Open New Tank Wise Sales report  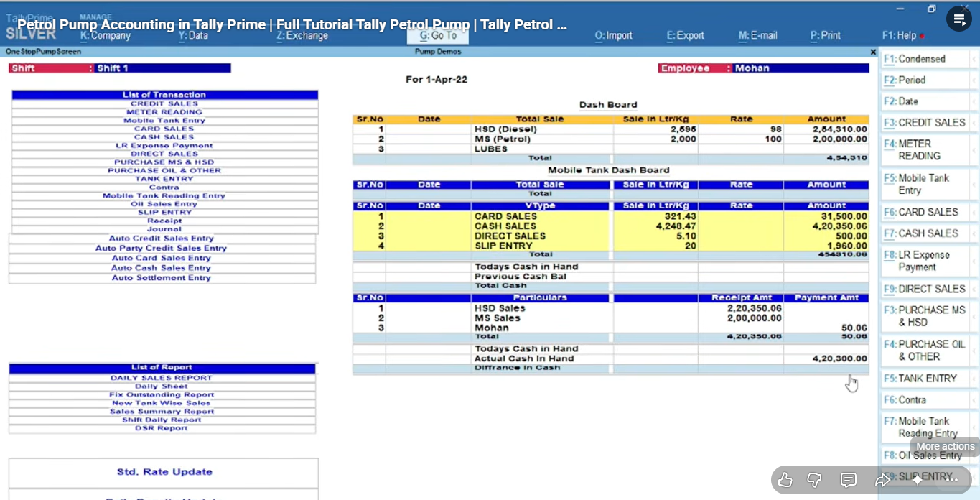(x=162, y=403)
